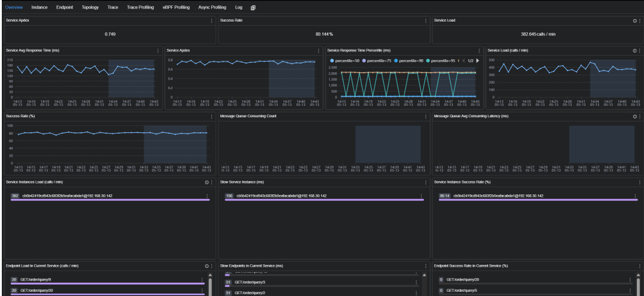Show info tip for Service Load (calls / min) chart
644x296 pixels.
(635, 50)
